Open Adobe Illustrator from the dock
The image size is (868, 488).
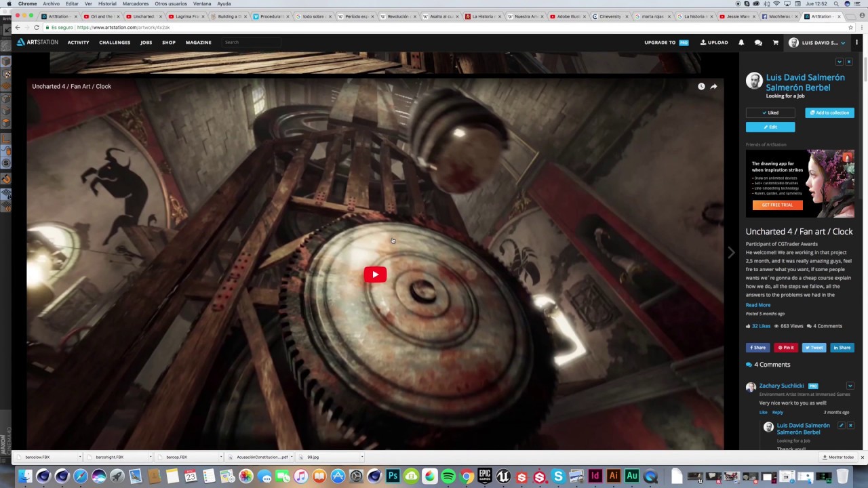[614, 476]
